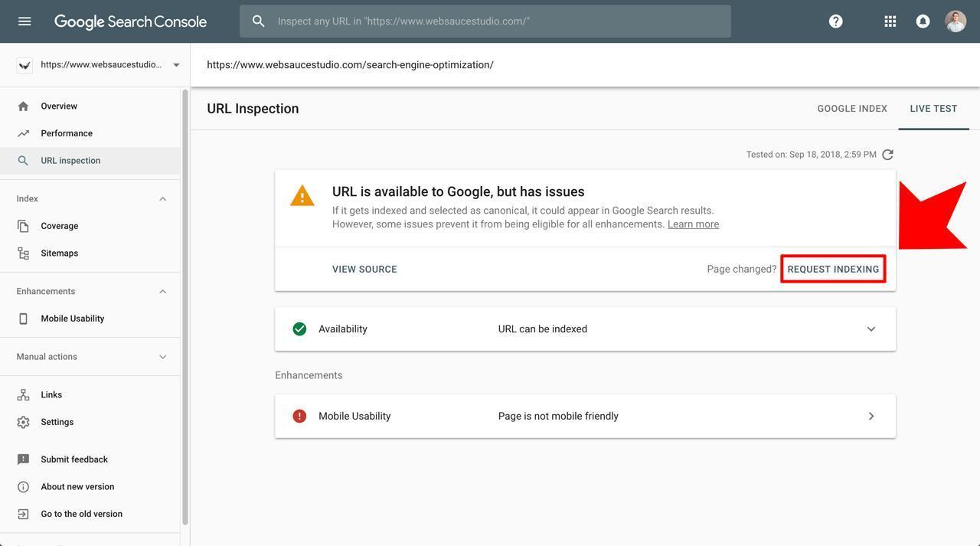Open the notifications bell
The image size is (980, 546).
pyautogui.click(x=923, y=21)
